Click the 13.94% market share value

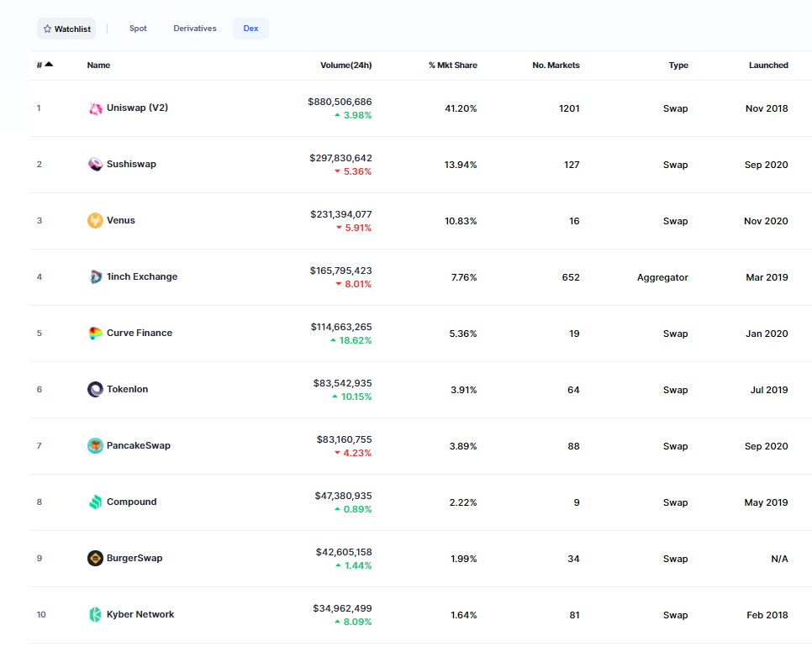461,165
